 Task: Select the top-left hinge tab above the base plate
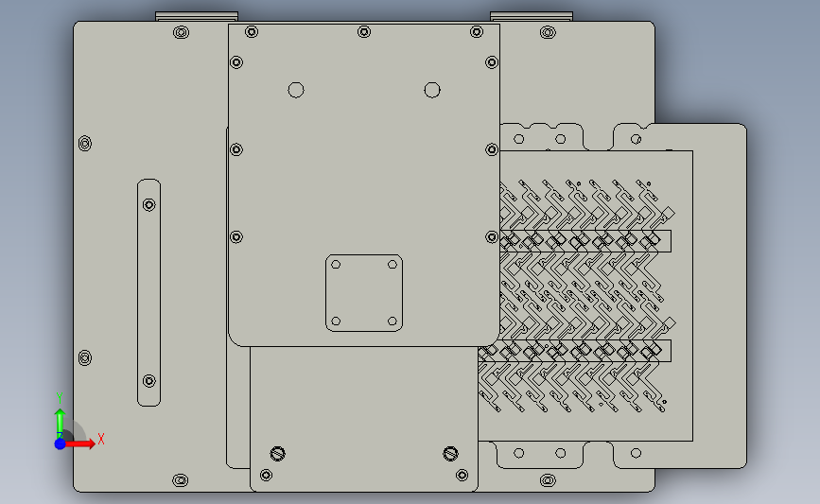[x=197, y=17]
